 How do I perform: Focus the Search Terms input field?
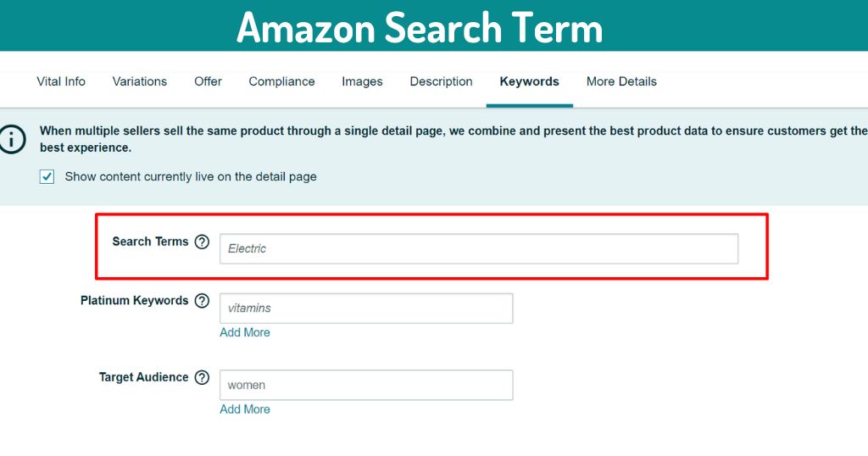point(479,248)
